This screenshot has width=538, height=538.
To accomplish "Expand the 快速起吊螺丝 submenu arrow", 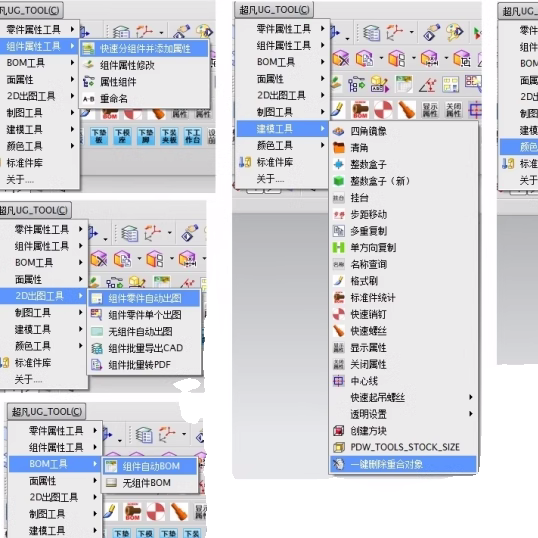I will (x=471, y=397).
